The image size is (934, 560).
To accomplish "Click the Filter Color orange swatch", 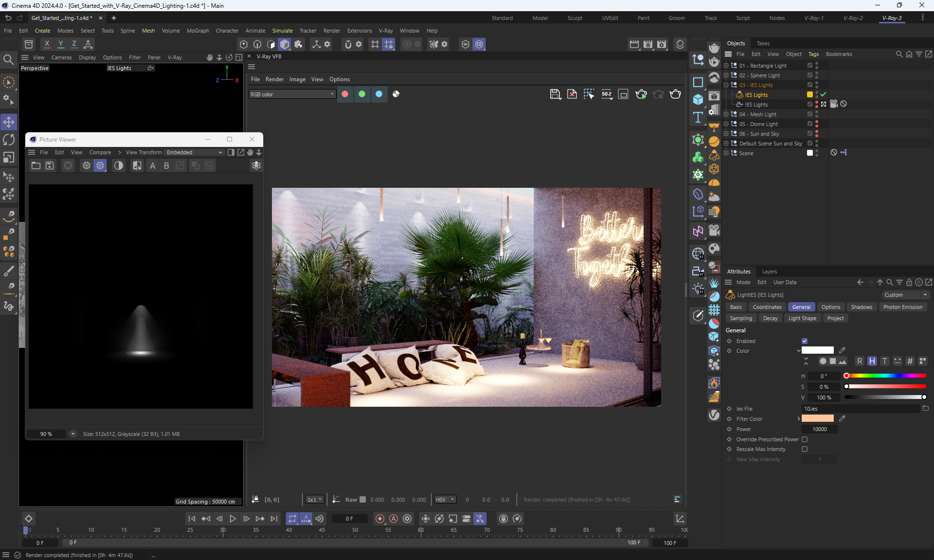I will click(817, 419).
